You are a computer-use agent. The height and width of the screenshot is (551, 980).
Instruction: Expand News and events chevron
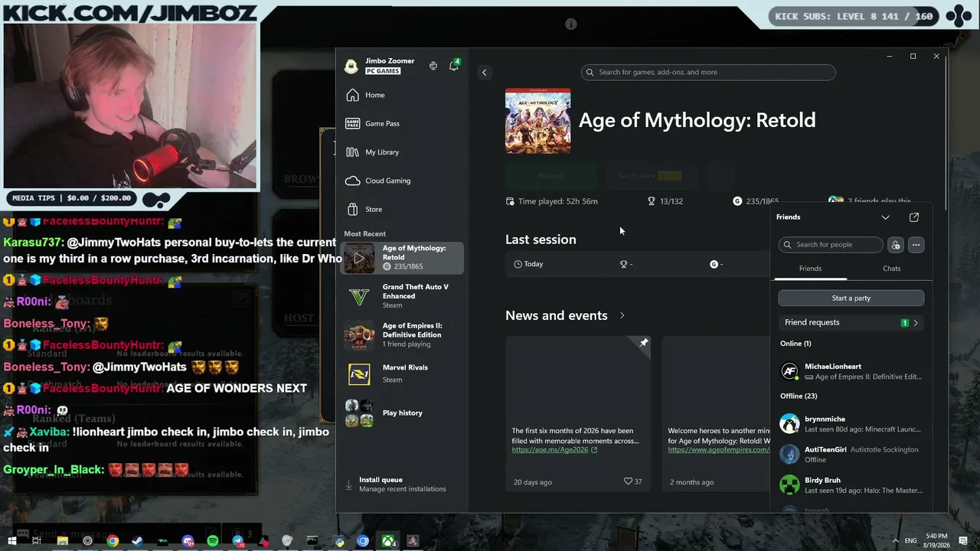coord(622,315)
